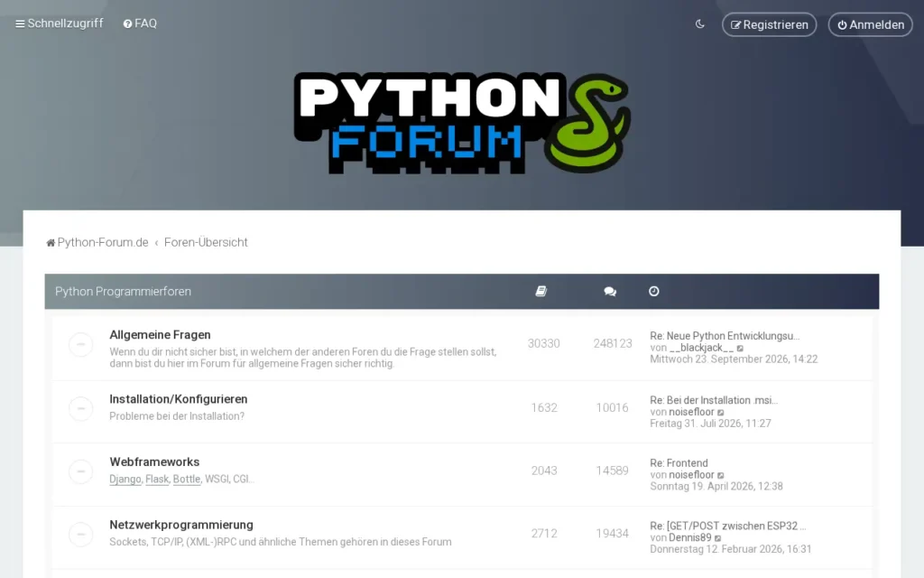View profile of user Dennis89
The height and width of the screenshot is (578, 924).
[x=690, y=537]
